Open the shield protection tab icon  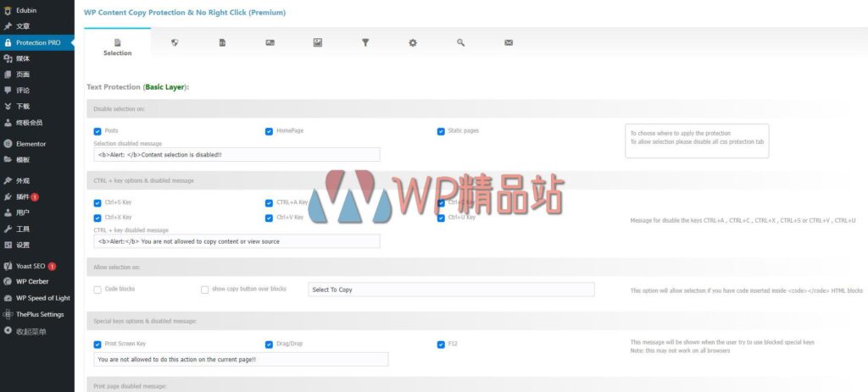click(175, 42)
